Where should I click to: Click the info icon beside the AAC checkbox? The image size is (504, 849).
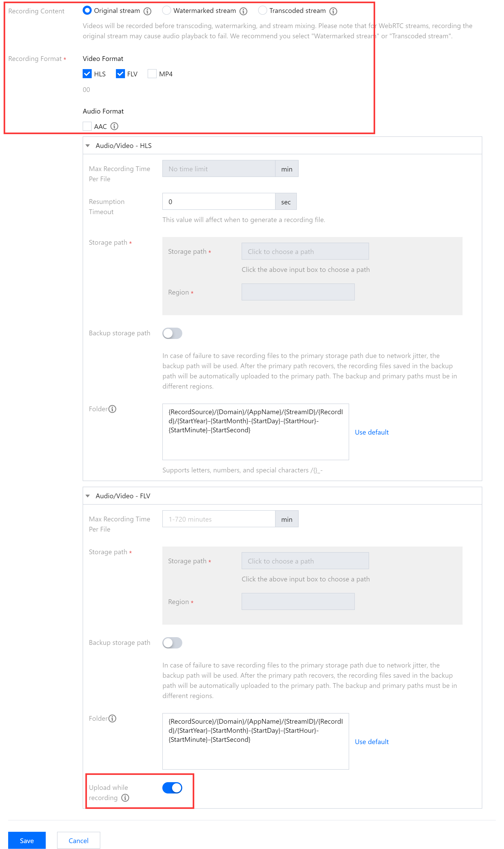click(x=115, y=126)
